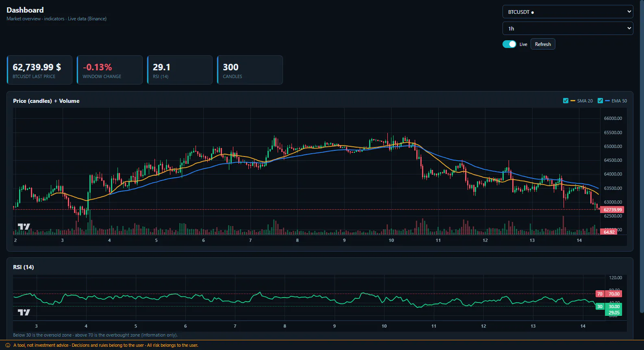Click the red 64.92 volume axis tag
Image resolution: width=644 pixels, height=350 pixels.
click(x=609, y=232)
